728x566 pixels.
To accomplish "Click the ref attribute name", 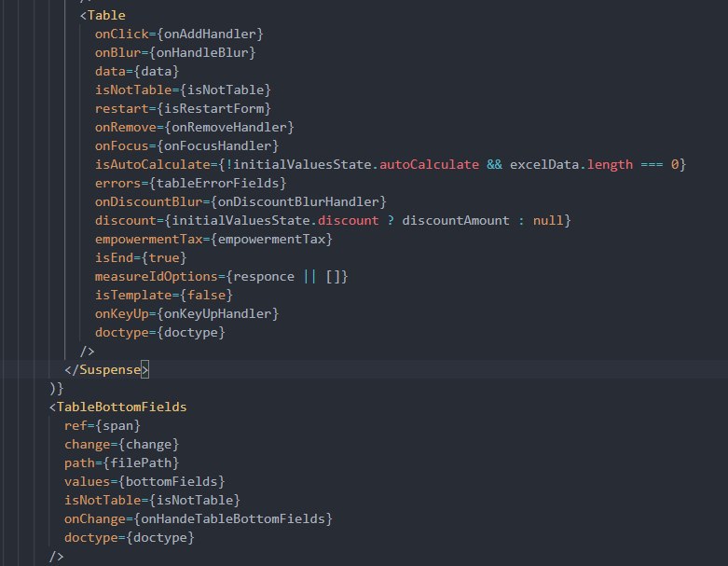I will (x=76, y=425).
